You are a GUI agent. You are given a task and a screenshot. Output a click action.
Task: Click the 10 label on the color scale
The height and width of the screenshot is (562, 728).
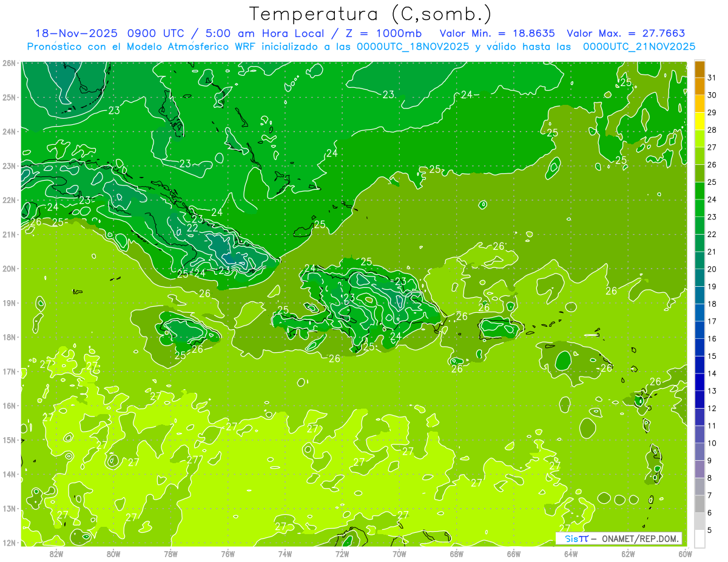point(712,443)
